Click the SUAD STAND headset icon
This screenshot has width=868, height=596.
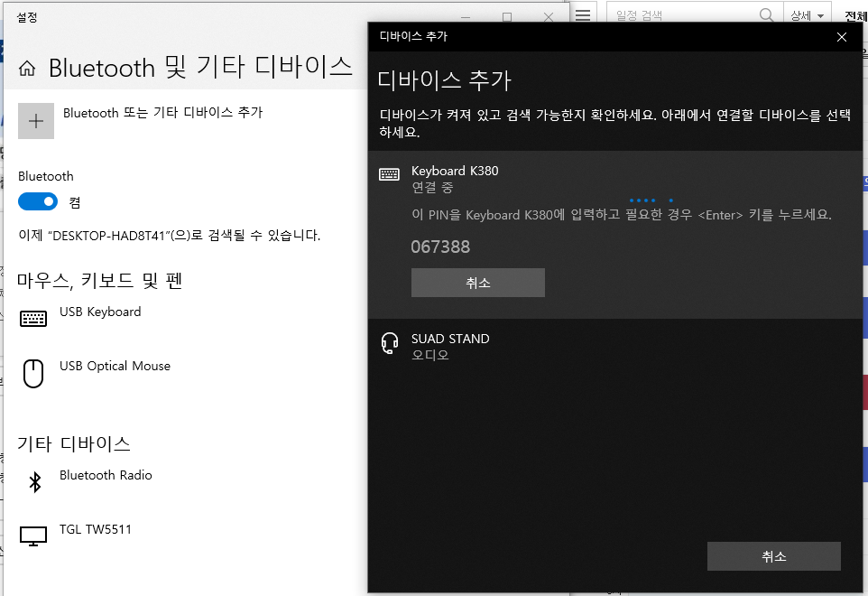390,343
